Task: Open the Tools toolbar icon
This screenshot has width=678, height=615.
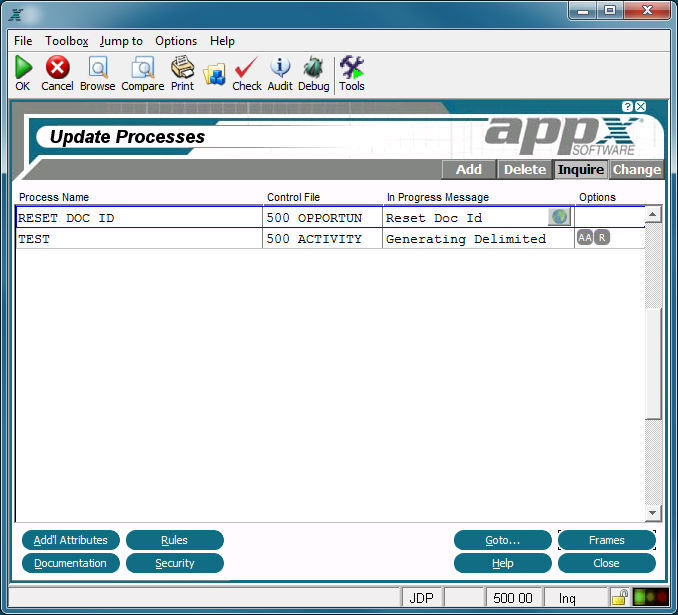Action: (352, 67)
